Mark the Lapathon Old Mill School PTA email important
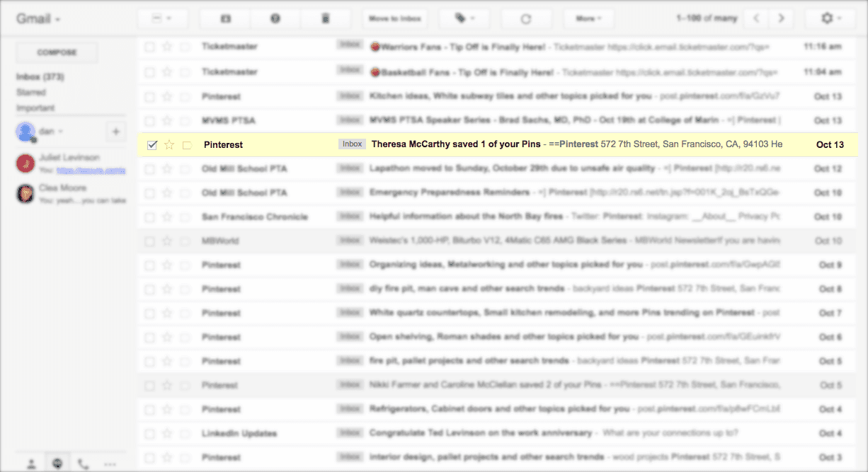Image resolution: width=868 pixels, height=472 pixels. (x=185, y=169)
